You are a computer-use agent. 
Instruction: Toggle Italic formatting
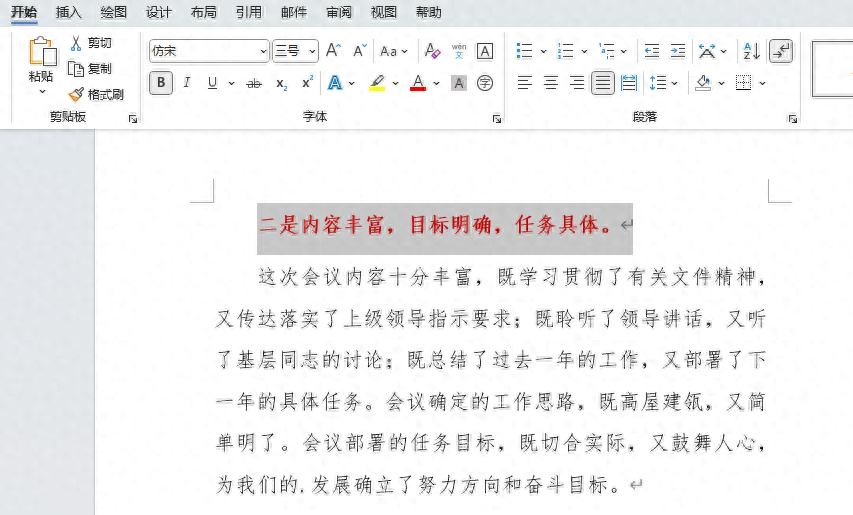[x=186, y=83]
